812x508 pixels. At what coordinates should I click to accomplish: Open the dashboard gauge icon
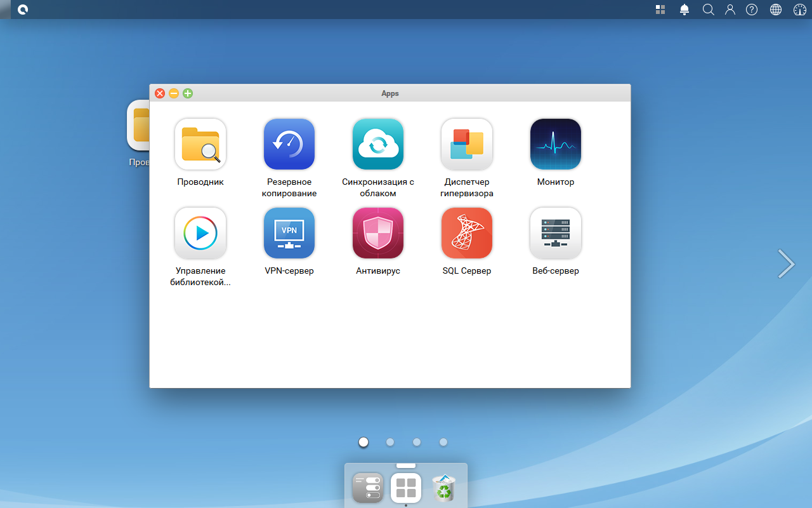800,10
